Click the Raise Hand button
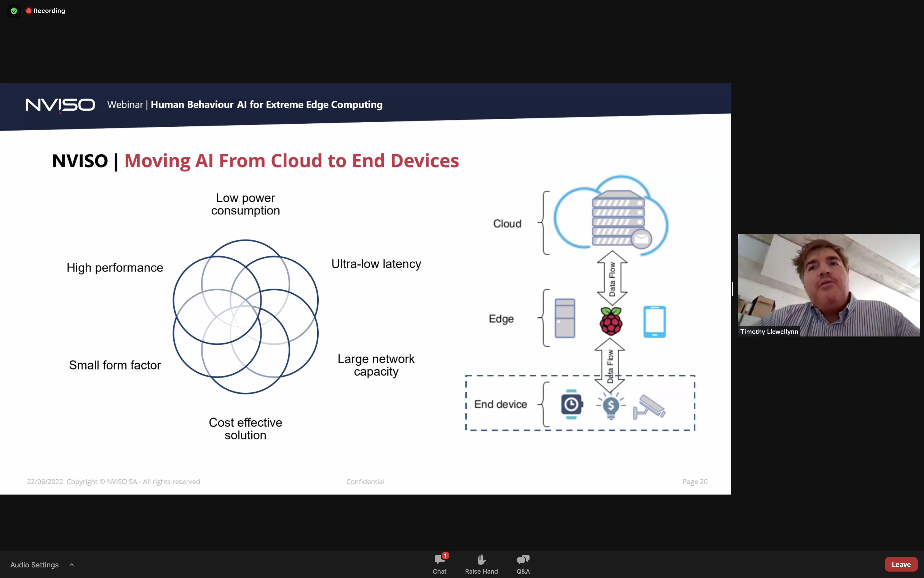924x578 pixels. (481, 564)
